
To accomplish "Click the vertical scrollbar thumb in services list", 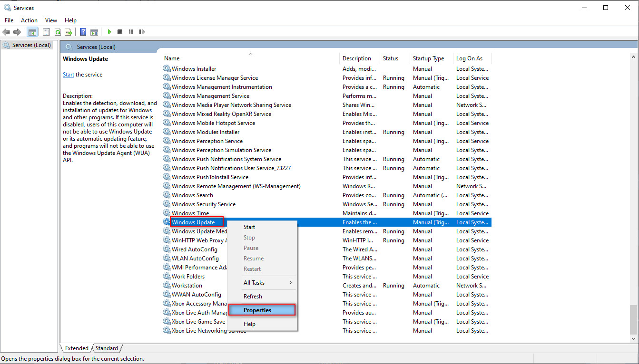I will pos(633,319).
